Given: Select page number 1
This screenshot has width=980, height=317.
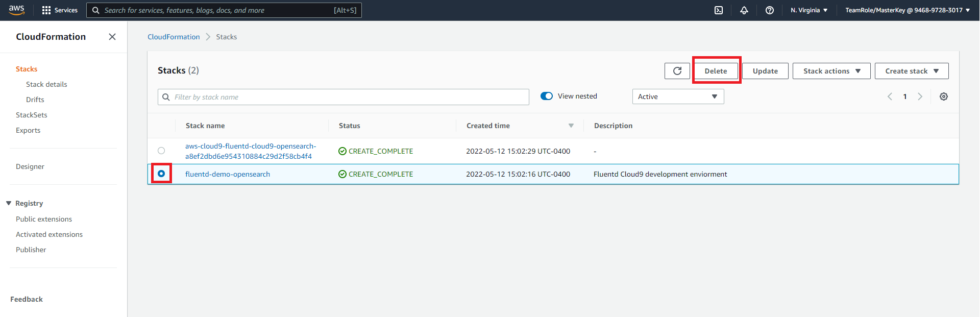Looking at the screenshot, I should tap(905, 96).
